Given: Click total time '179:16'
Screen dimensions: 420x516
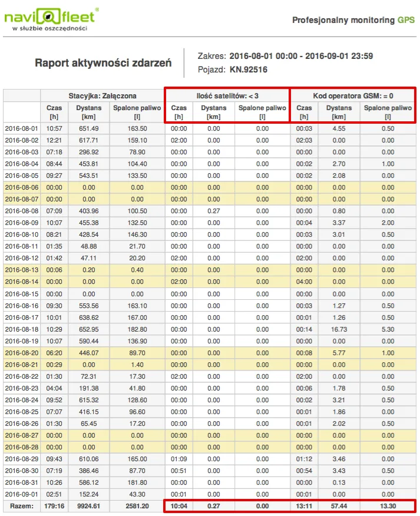Looking at the screenshot, I should tap(54, 507).
